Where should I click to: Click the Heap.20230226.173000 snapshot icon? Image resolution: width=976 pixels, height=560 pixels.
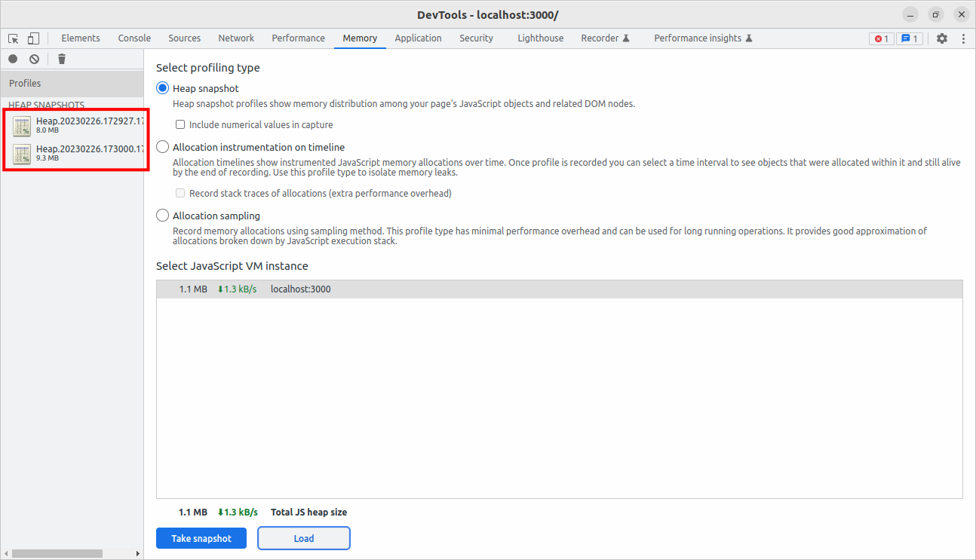(23, 154)
